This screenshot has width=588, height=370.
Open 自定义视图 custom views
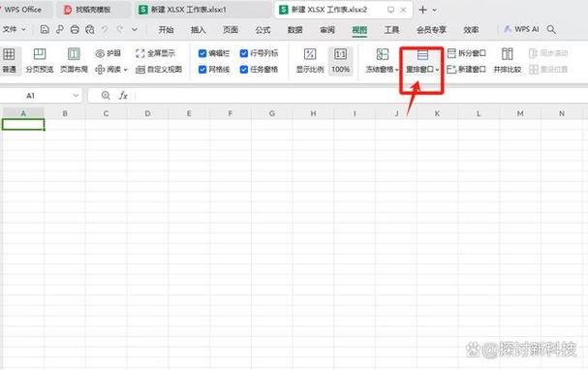(159, 70)
